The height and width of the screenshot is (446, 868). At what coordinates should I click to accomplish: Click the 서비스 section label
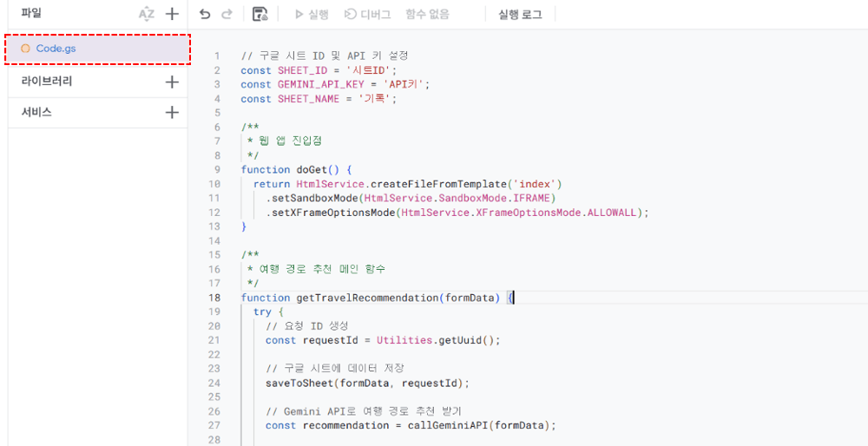coord(36,112)
